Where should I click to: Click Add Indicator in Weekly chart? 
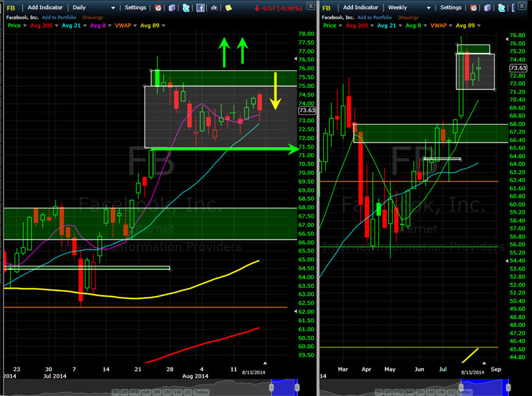361,7
